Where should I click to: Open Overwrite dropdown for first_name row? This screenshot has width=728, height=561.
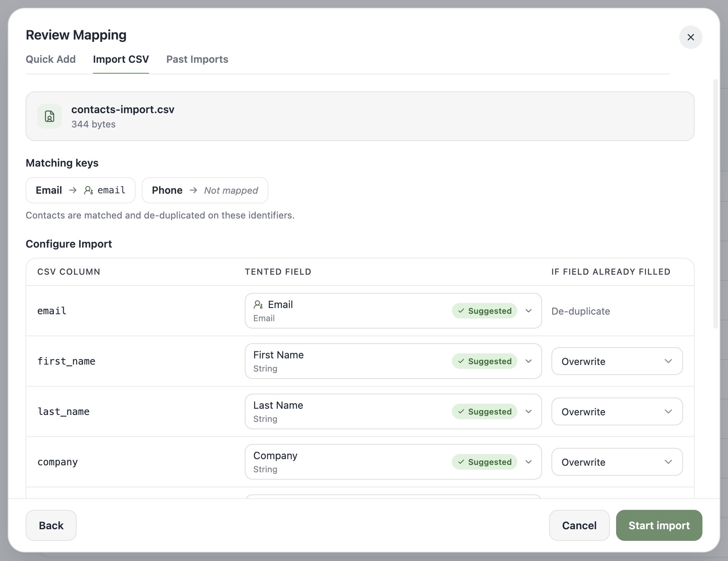(617, 361)
